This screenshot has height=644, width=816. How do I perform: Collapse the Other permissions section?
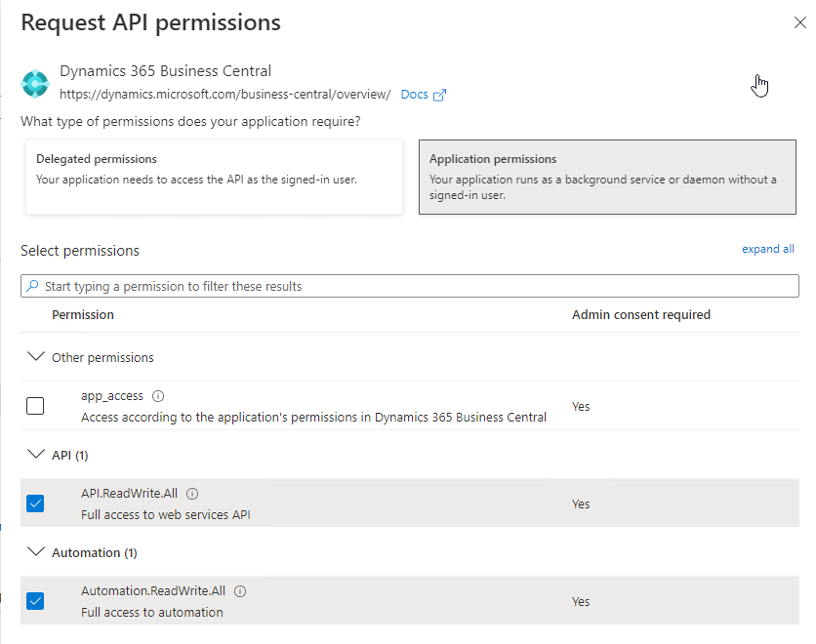point(36,357)
